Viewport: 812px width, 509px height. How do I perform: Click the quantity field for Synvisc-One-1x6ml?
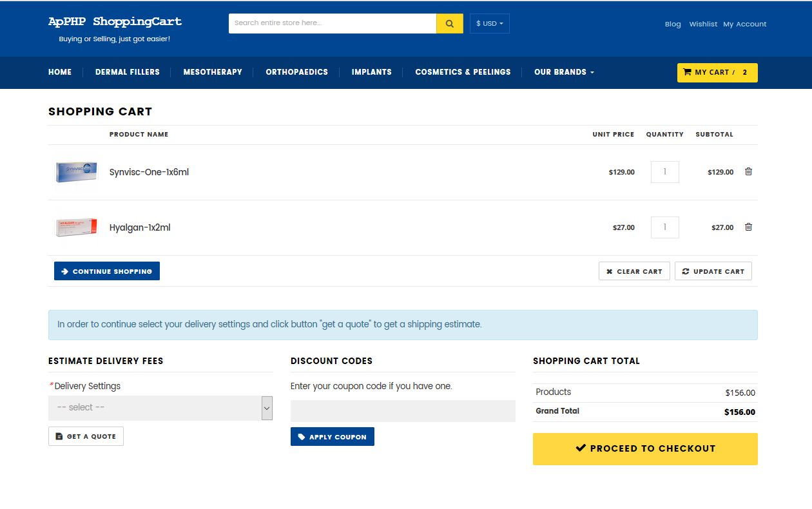(664, 171)
